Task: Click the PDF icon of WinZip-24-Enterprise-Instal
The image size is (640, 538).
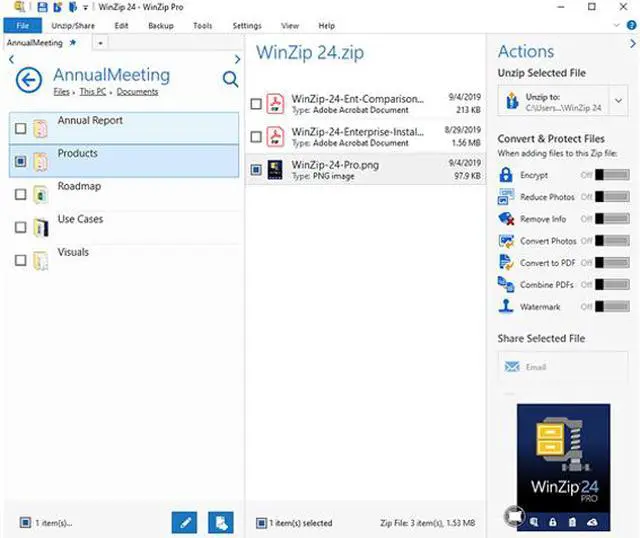Action: (x=276, y=136)
